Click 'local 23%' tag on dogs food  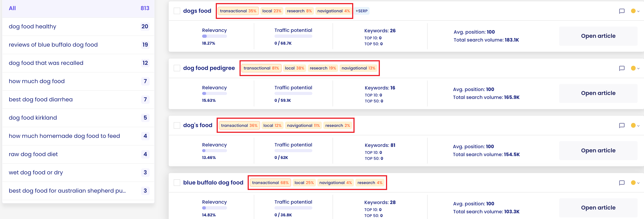[272, 11]
